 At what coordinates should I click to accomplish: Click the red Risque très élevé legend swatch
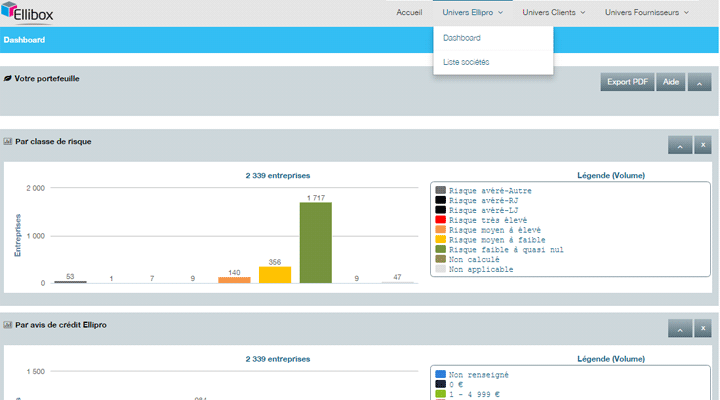440,220
